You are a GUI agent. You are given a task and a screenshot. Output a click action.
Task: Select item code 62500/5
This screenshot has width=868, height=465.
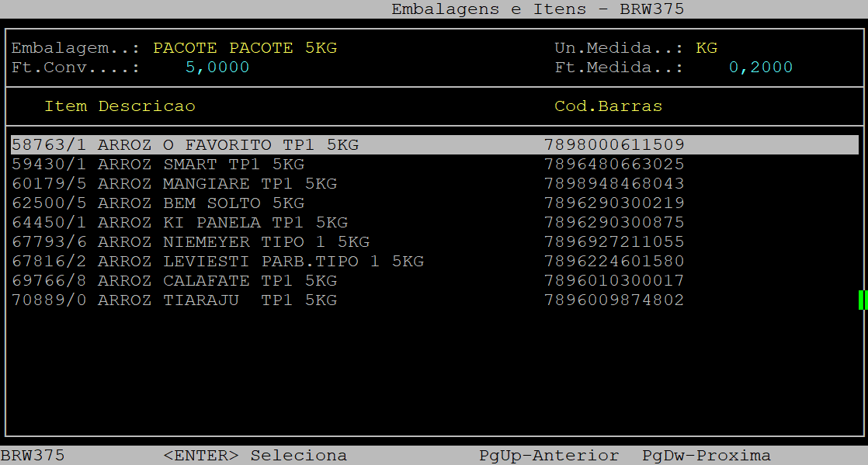49,203
